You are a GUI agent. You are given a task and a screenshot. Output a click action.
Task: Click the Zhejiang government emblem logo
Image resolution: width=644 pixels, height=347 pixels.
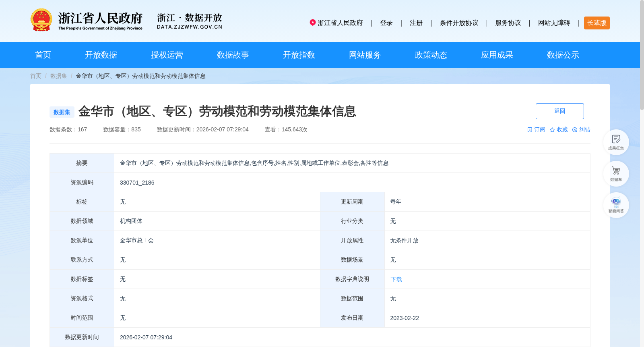pos(41,20)
